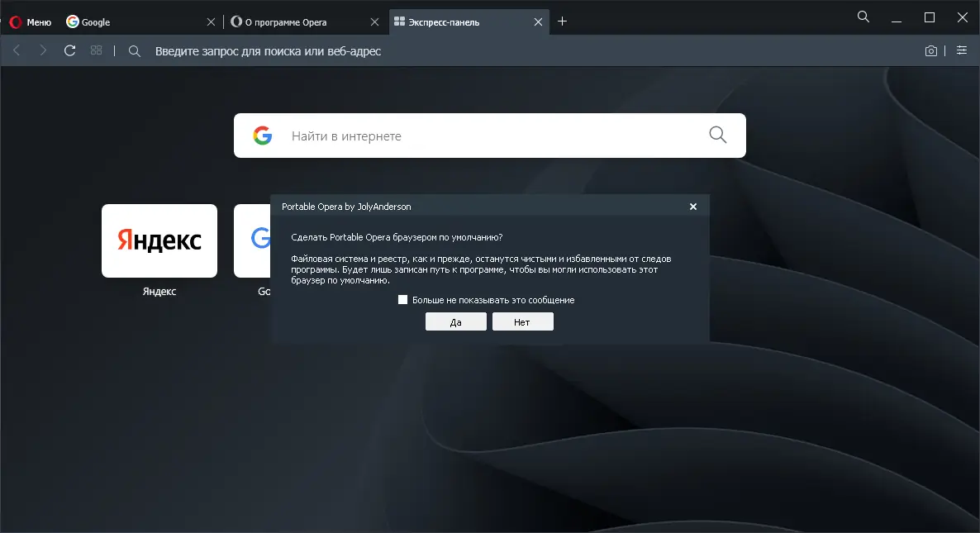This screenshot has height=533, width=980.
Task: Click the tab search magnifier icon
Action: (x=863, y=17)
